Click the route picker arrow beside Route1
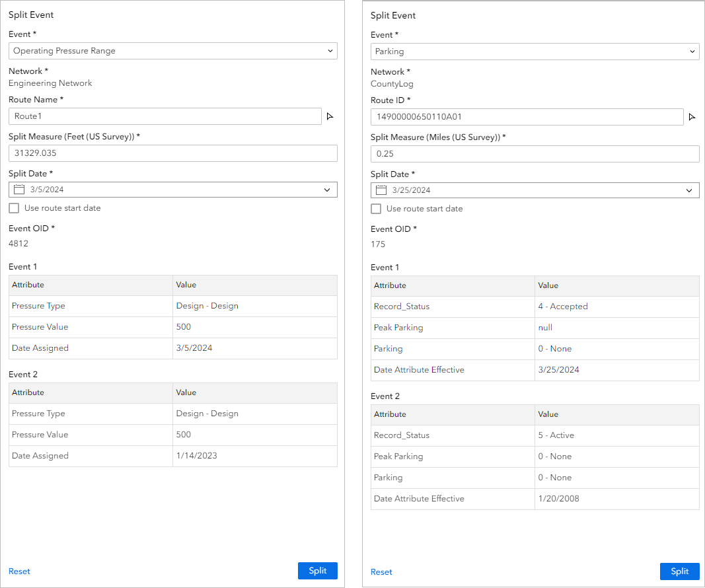The width and height of the screenshot is (705, 588). pos(330,117)
